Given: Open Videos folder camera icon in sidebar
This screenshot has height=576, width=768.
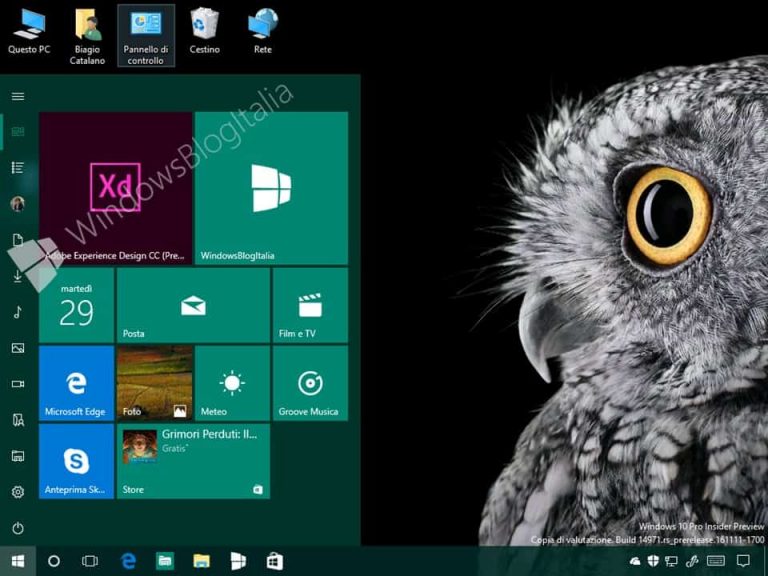Looking at the screenshot, I should pyautogui.click(x=18, y=384).
